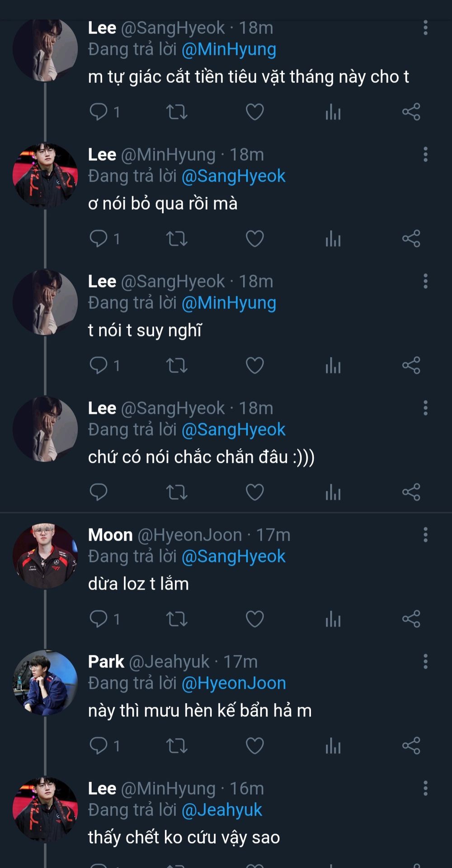Open Moon's profile picture
This screenshot has height=868, width=452.
45,556
